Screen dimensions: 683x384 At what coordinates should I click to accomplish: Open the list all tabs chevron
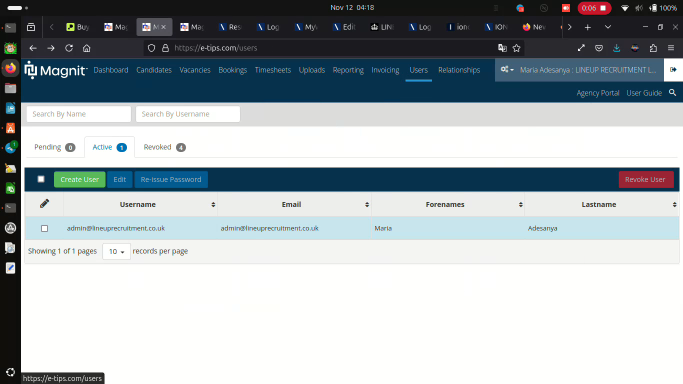tap(608, 27)
